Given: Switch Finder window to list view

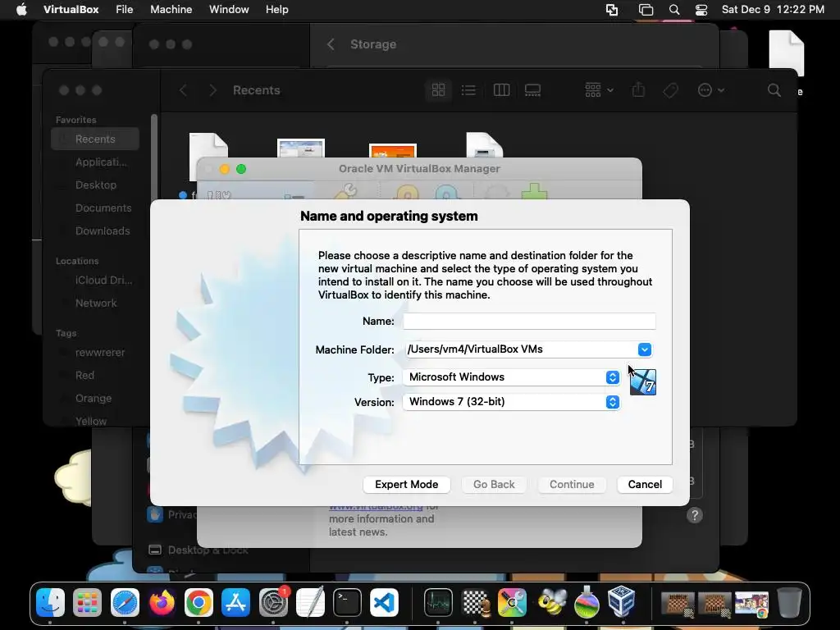Looking at the screenshot, I should point(468,90).
